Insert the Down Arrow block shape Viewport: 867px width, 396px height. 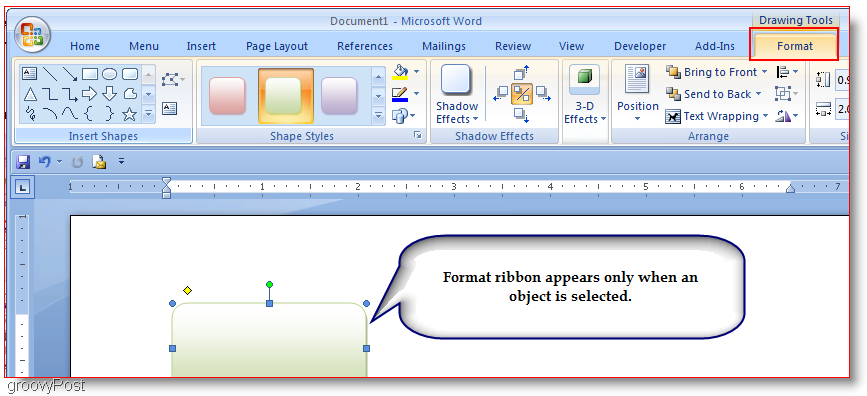click(x=109, y=94)
